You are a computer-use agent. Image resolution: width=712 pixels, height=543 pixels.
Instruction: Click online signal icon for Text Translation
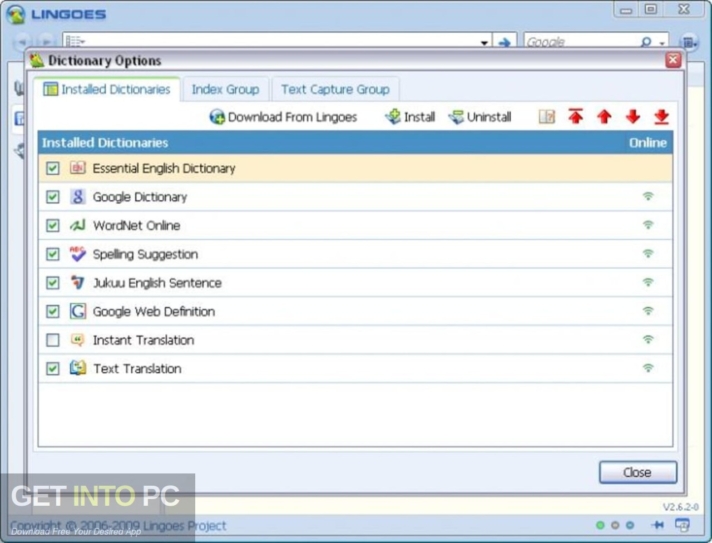tap(648, 368)
